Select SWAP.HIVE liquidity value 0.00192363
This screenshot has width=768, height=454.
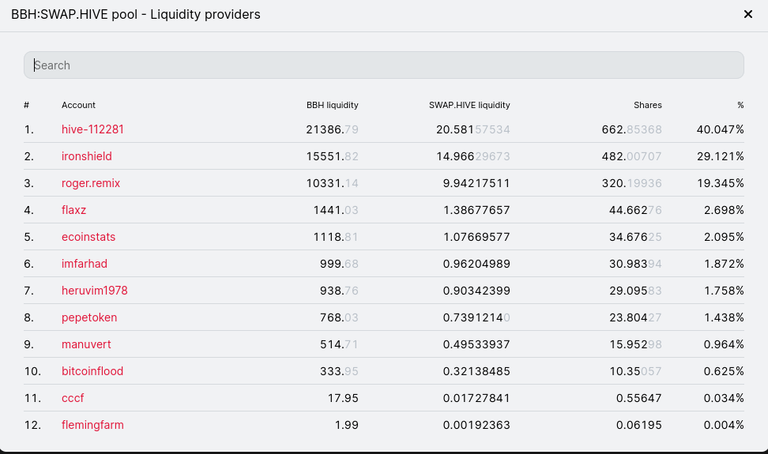[x=477, y=425]
